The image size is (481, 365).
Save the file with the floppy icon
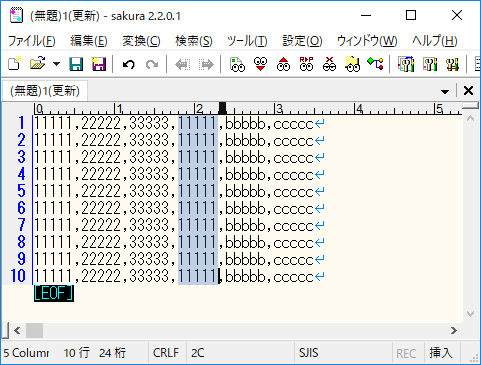(76, 64)
